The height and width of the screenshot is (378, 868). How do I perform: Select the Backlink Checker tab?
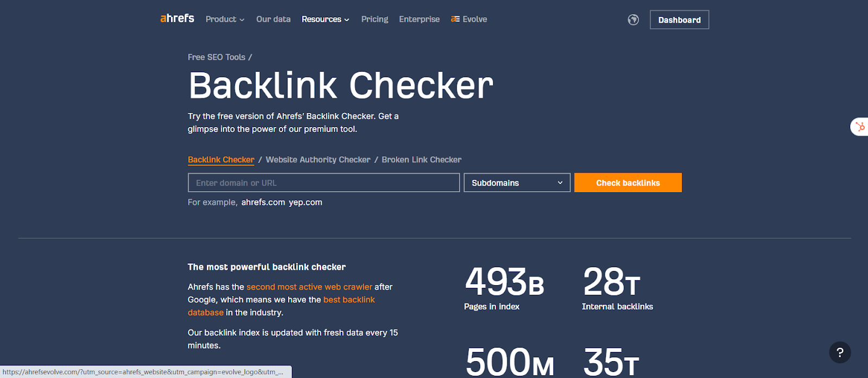click(221, 160)
